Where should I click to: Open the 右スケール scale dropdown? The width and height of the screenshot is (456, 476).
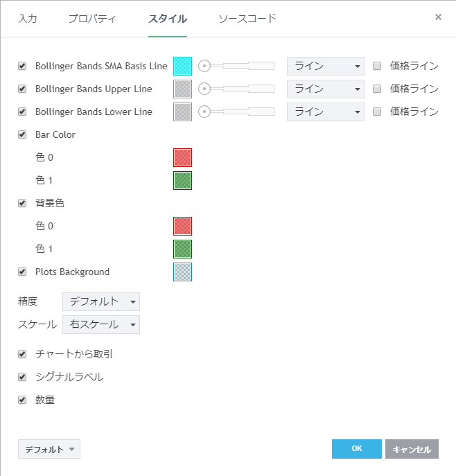(x=101, y=324)
